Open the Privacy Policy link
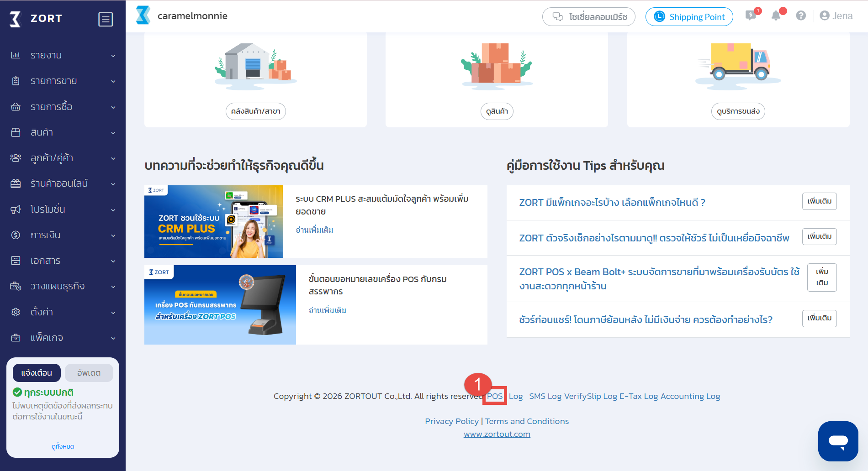The height and width of the screenshot is (471, 868). 452,421
